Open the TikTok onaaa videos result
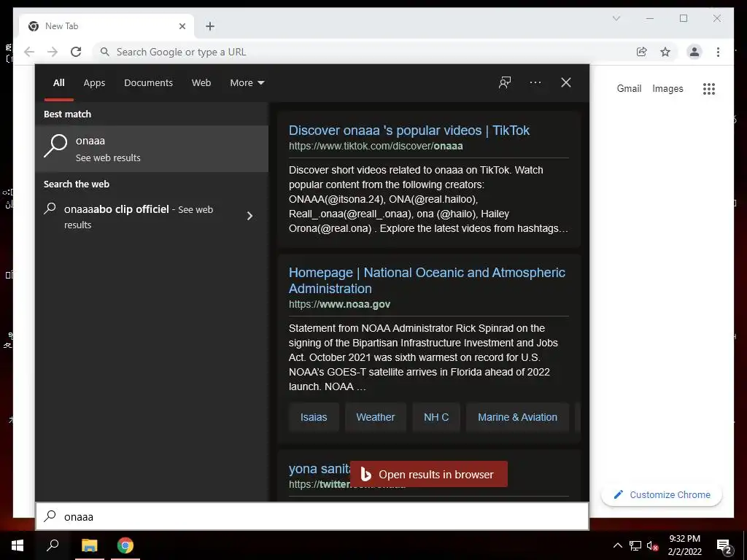This screenshot has height=560, width=747. tap(409, 131)
